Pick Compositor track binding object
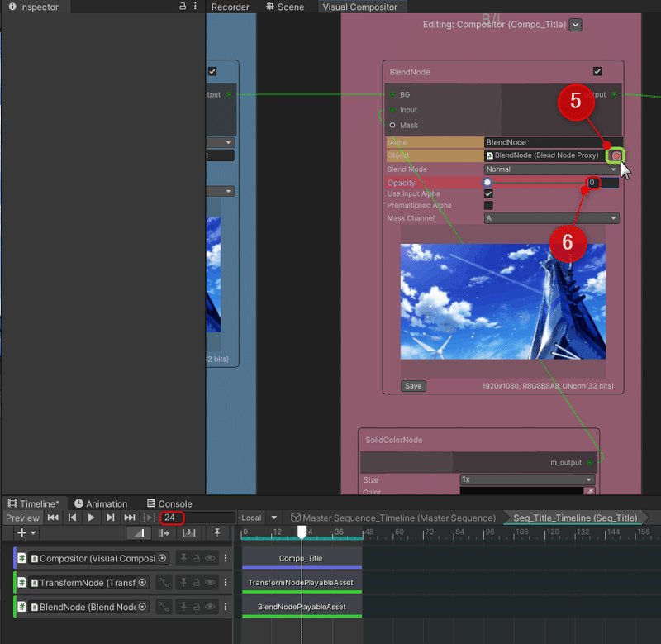Viewport: 661px width, 644px height. (x=162, y=558)
